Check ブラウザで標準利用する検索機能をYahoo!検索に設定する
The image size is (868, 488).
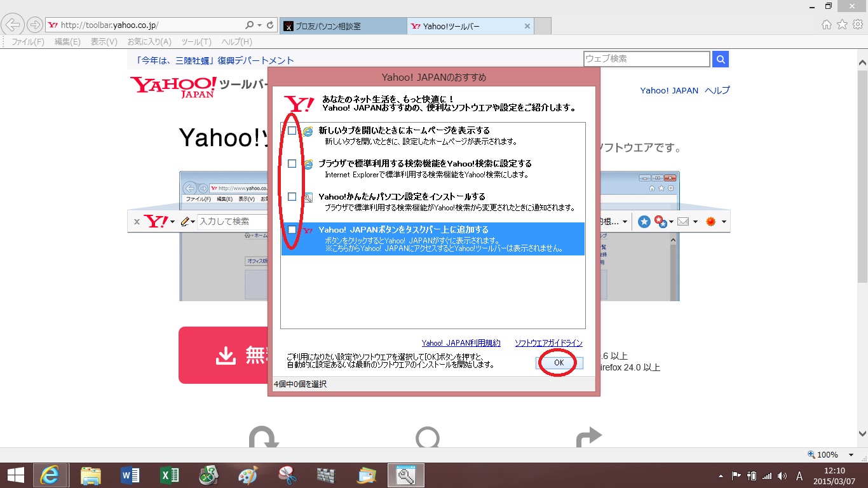tap(292, 164)
